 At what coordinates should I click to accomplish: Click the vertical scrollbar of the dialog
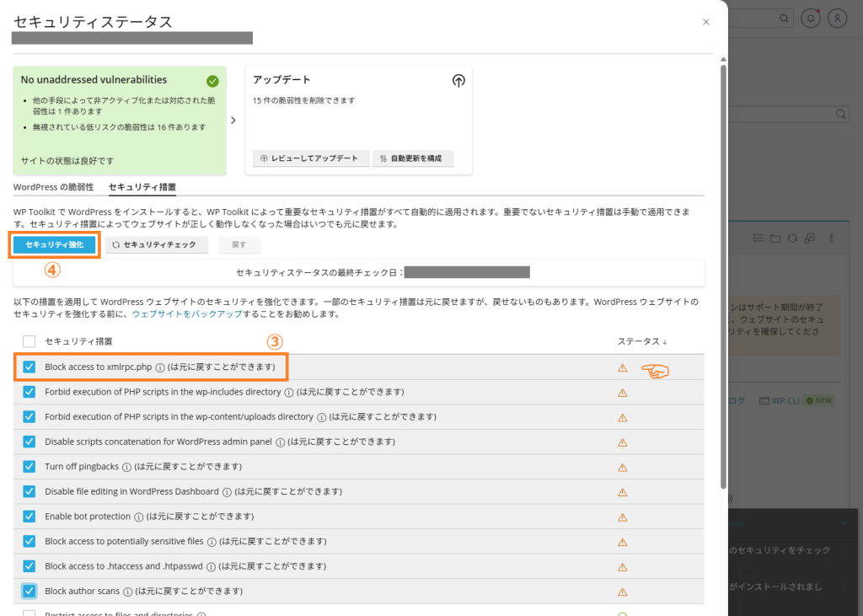(x=722, y=278)
